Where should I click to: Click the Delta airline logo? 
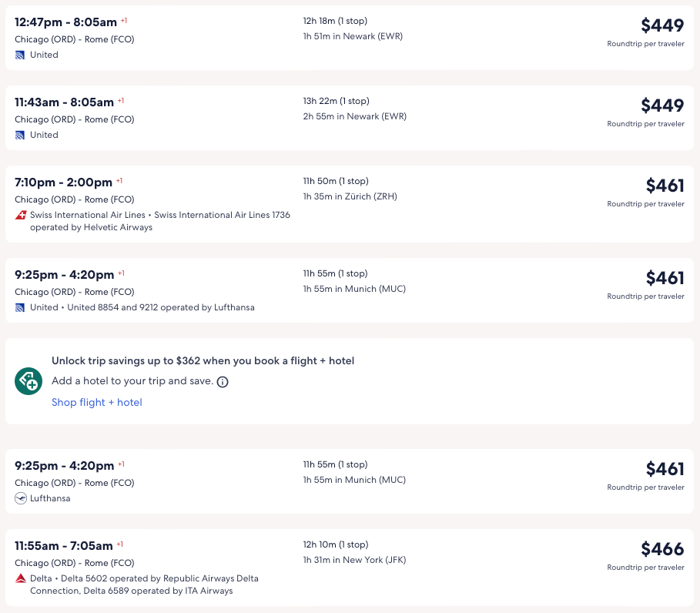click(20, 578)
